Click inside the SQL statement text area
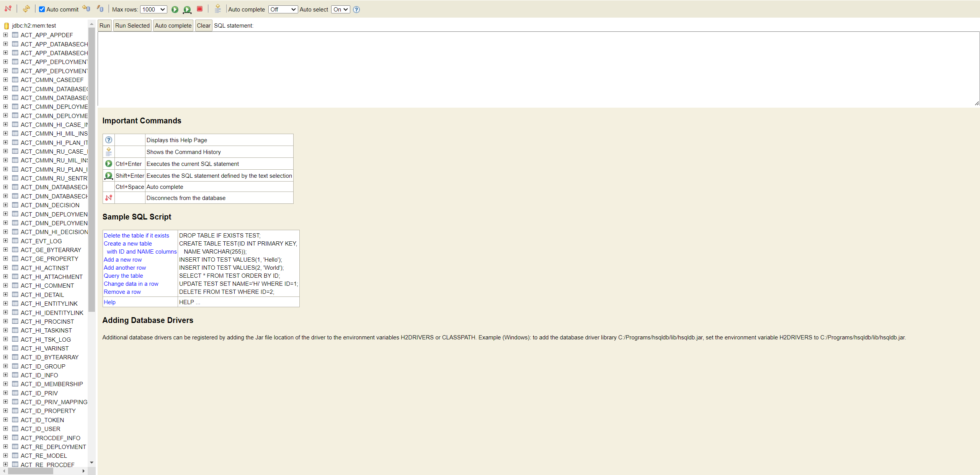 click(x=536, y=69)
